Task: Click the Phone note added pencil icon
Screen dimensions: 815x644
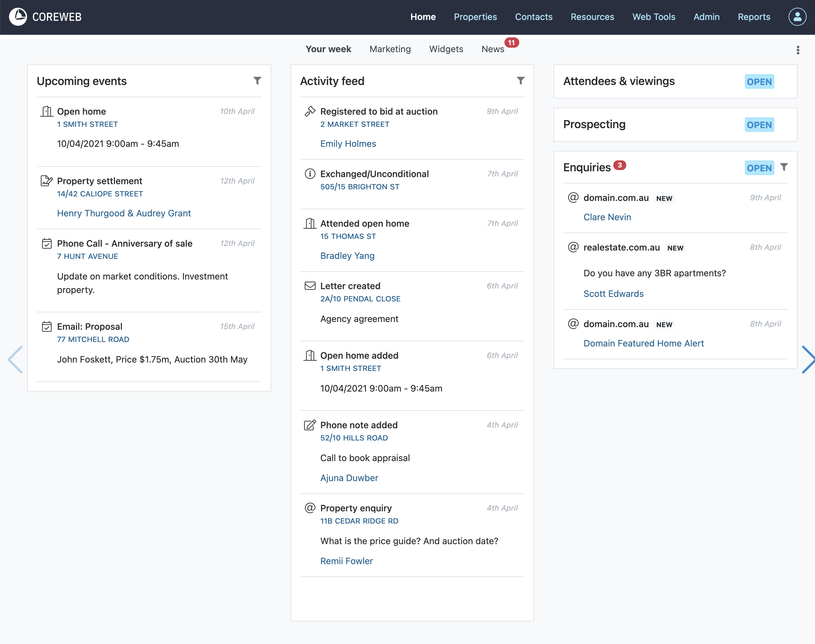Action: click(310, 425)
